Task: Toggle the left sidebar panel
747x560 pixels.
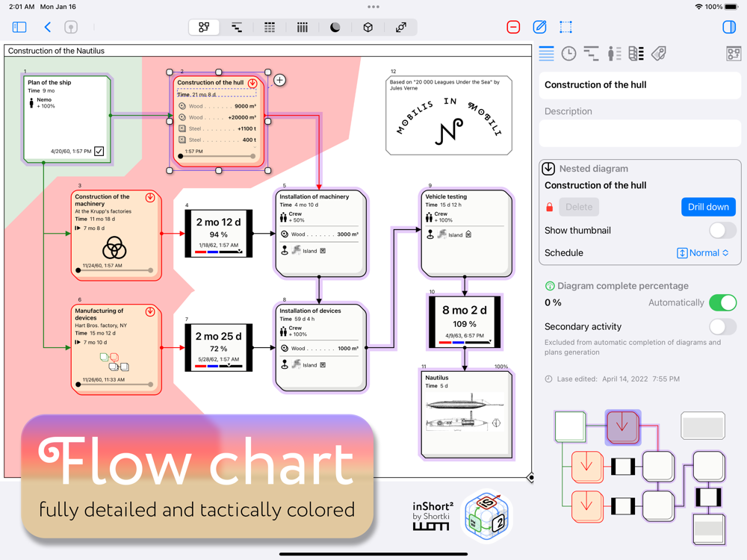Action: click(x=19, y=27)
